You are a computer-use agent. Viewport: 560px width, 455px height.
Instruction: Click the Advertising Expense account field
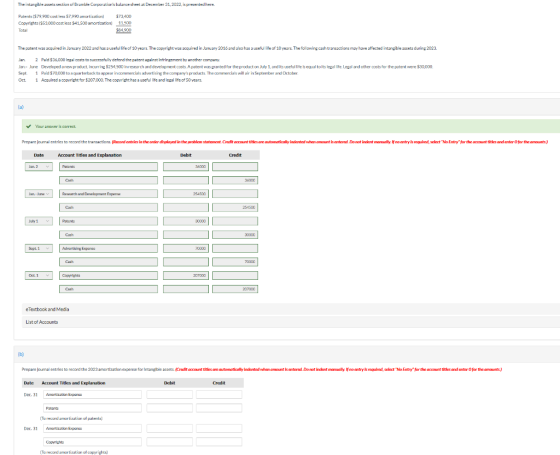108,248
